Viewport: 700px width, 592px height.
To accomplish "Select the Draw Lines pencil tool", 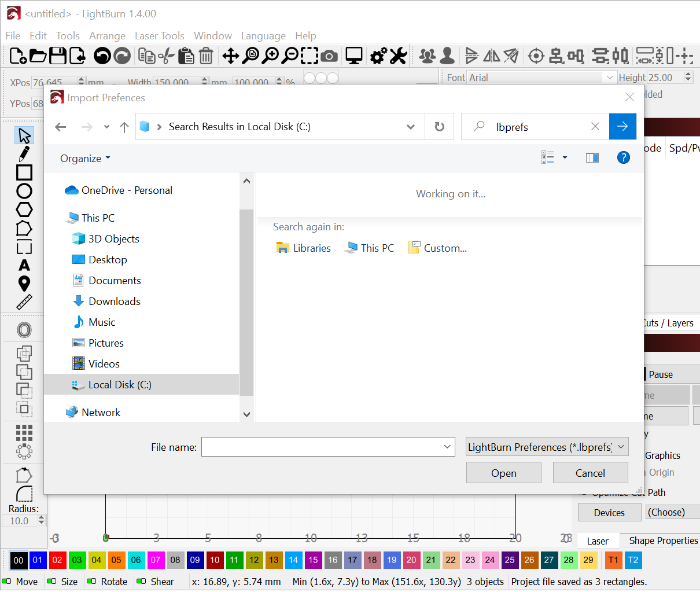I will pyautogui.click(x=24, y=154).
